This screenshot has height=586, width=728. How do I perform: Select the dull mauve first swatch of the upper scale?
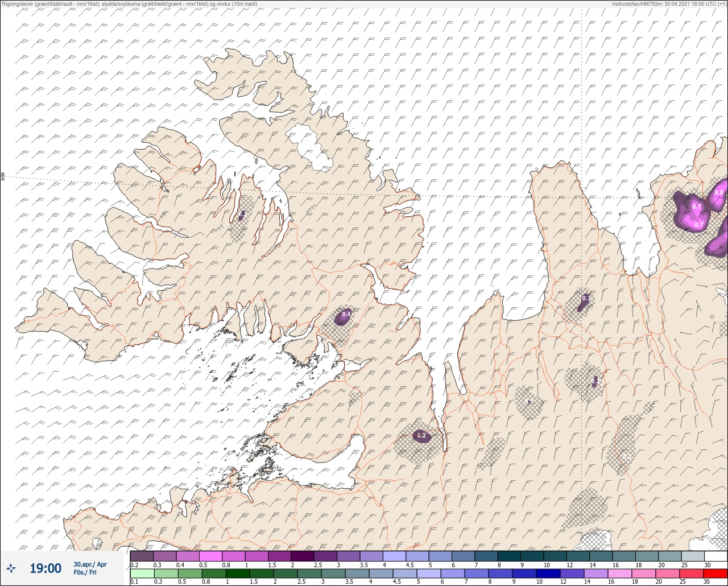(x=142, y=556)
